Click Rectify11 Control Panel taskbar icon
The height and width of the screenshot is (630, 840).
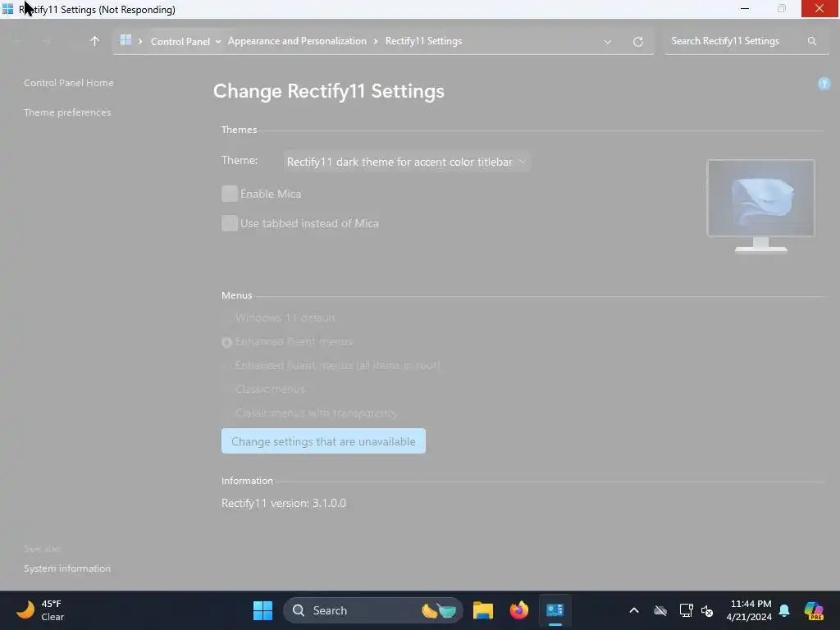tap(555, 610)
